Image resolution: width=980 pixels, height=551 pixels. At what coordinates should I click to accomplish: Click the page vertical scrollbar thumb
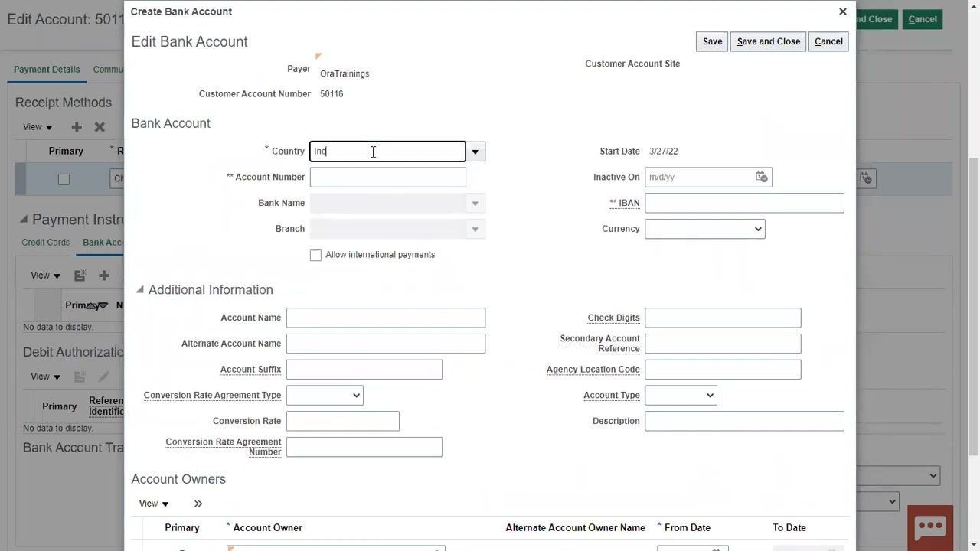[x=974, y=306]
